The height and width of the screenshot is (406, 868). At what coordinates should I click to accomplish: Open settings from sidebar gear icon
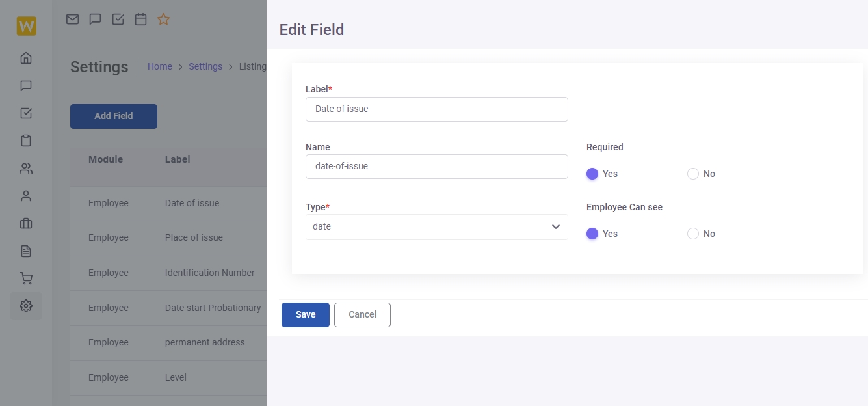[26, 306]
